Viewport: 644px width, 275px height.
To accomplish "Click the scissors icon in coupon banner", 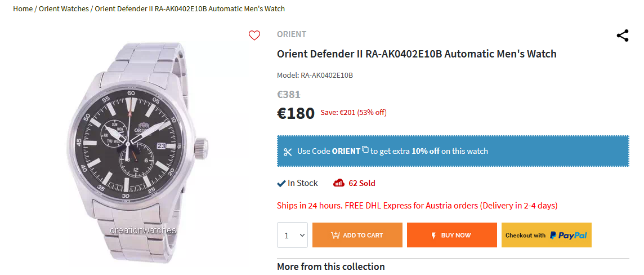I will [288, 152].
